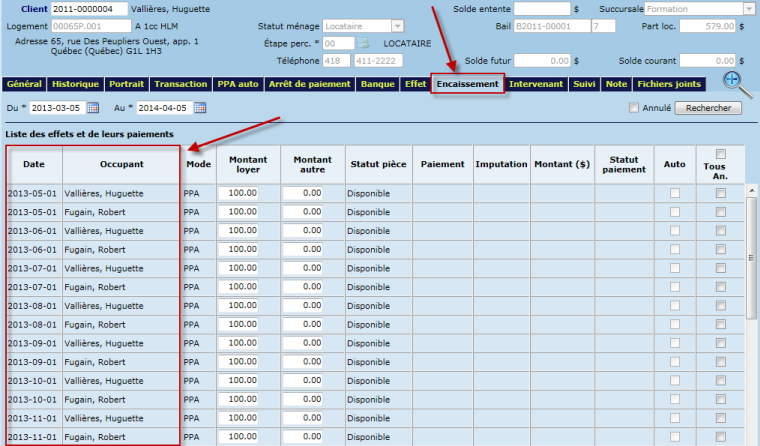
Task: Go to the Fichiers joints tab
Action: tap(668, 84)
